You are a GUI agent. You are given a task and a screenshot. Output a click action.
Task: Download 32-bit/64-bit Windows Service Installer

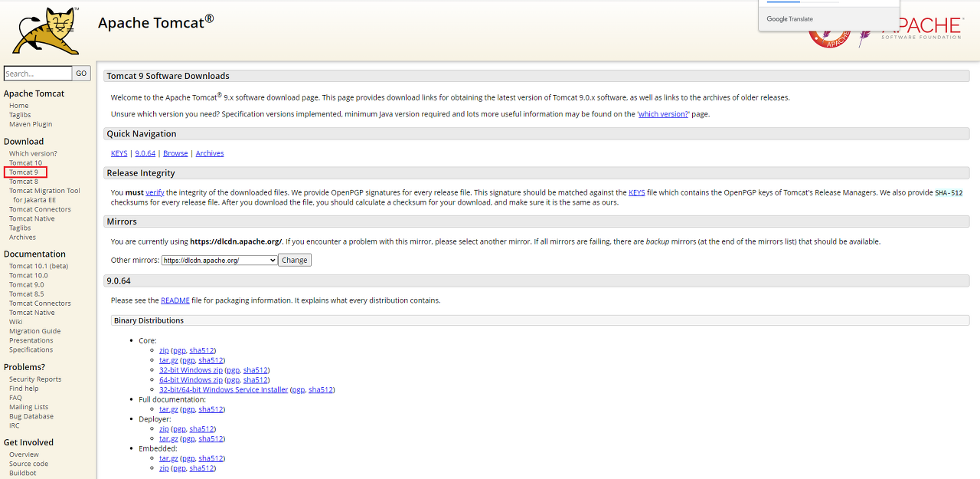(x=224, y=389)
